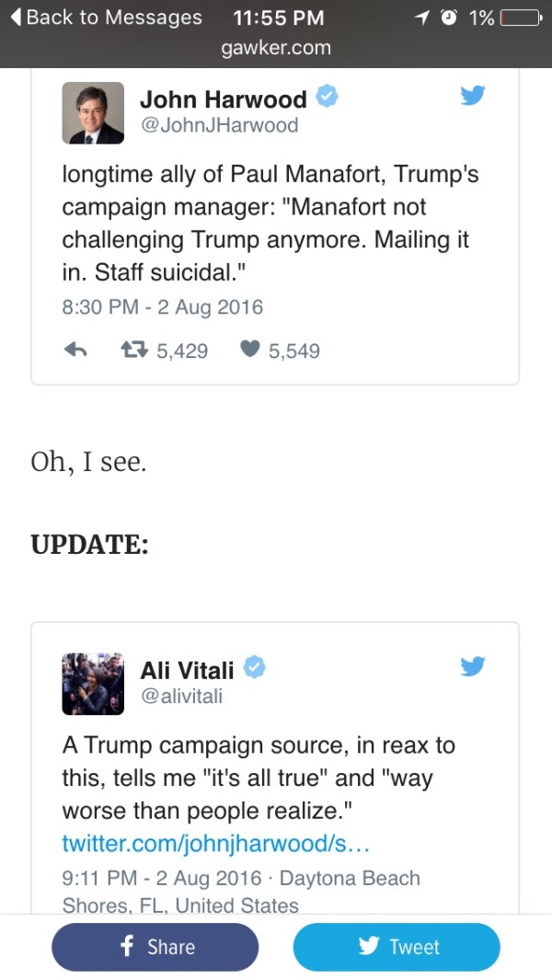Tap the battery indicator in status bar
The image size is (552, 980).
pyautogui.click(x=521, y=17)
